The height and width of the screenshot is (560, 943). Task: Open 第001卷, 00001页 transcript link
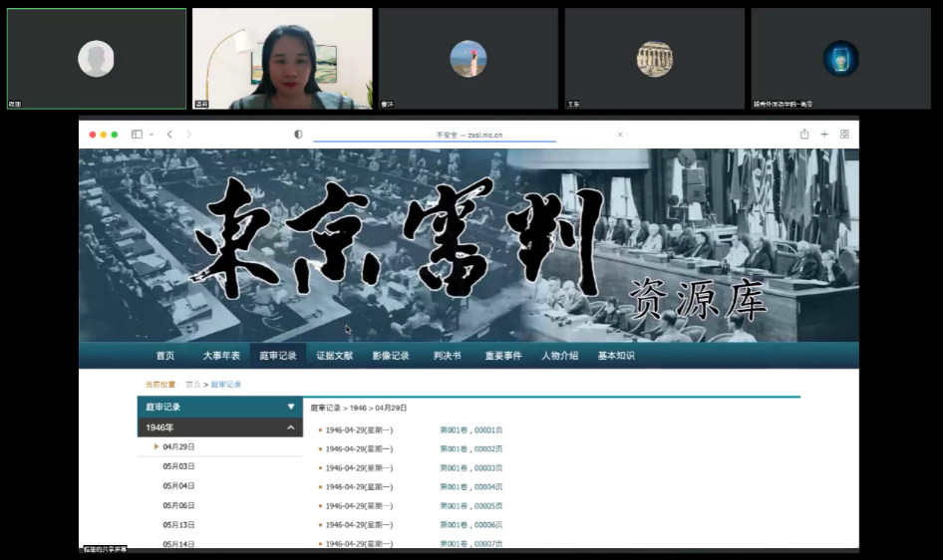click(x=471, y=430)
